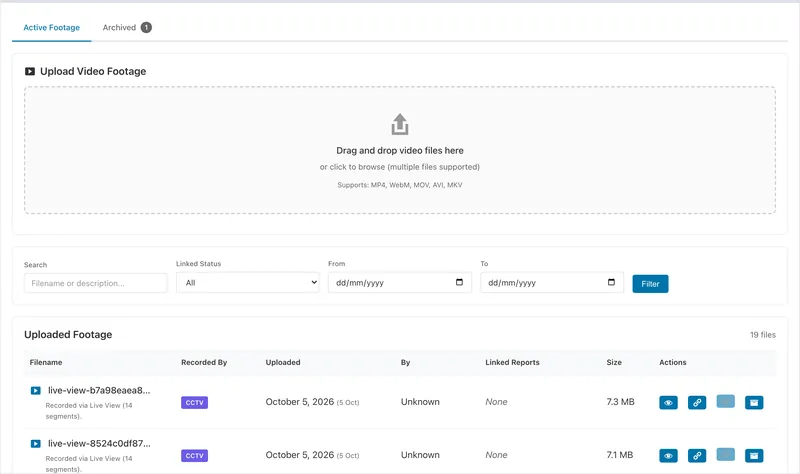The image size is (800, 474).
Task: Click the Uploaded Footage heading
Action: (x=68, y=335)
